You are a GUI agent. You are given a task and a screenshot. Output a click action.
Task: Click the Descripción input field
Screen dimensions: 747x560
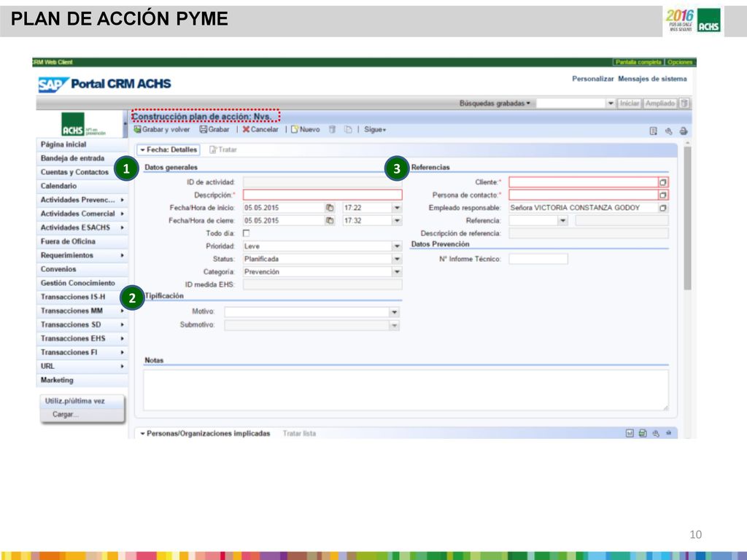[322, 195]
